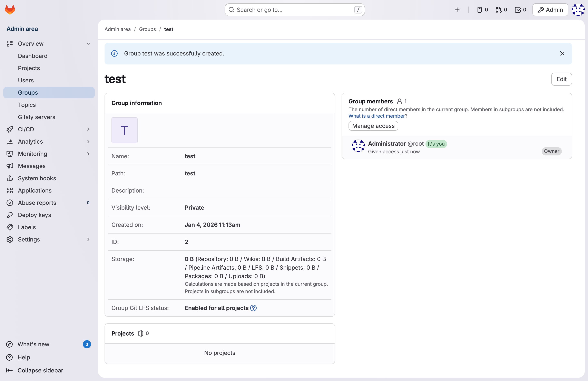Screen dimensions: 588x381
Task: Focus the Search or go to field
Action: point(294,10)
